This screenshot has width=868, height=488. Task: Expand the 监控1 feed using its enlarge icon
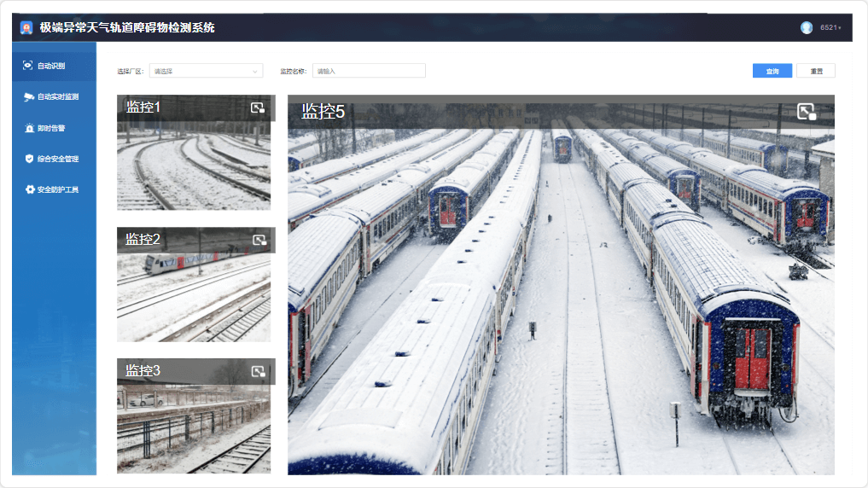click(258, 107)
